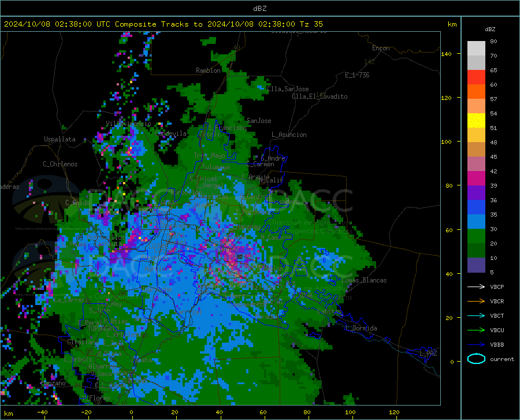Click the orange VBCR arrow in legend

tap(476, 302)
